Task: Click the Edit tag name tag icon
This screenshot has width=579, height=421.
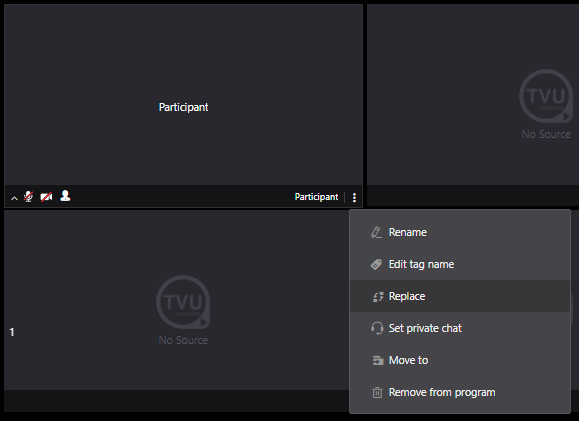Action: pos(376,264)
